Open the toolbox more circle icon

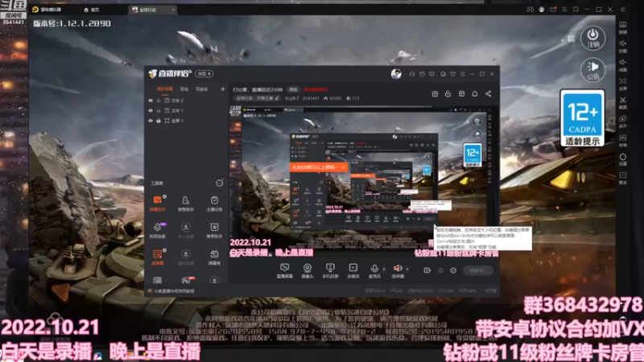pyautogui.click(x=219, y=183)
